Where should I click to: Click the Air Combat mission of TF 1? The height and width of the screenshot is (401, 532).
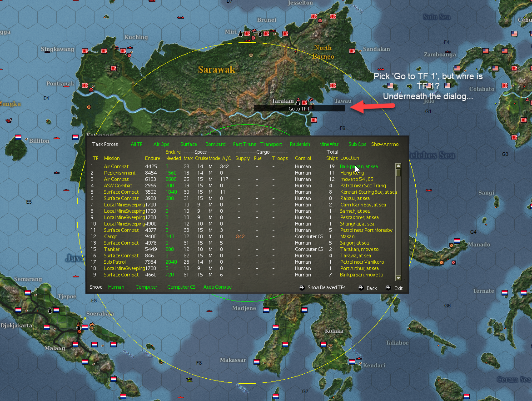pos(116,167)
